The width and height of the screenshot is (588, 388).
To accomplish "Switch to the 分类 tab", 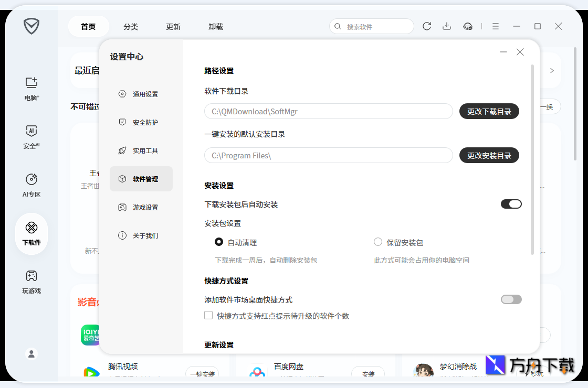I will pos(131,26).
